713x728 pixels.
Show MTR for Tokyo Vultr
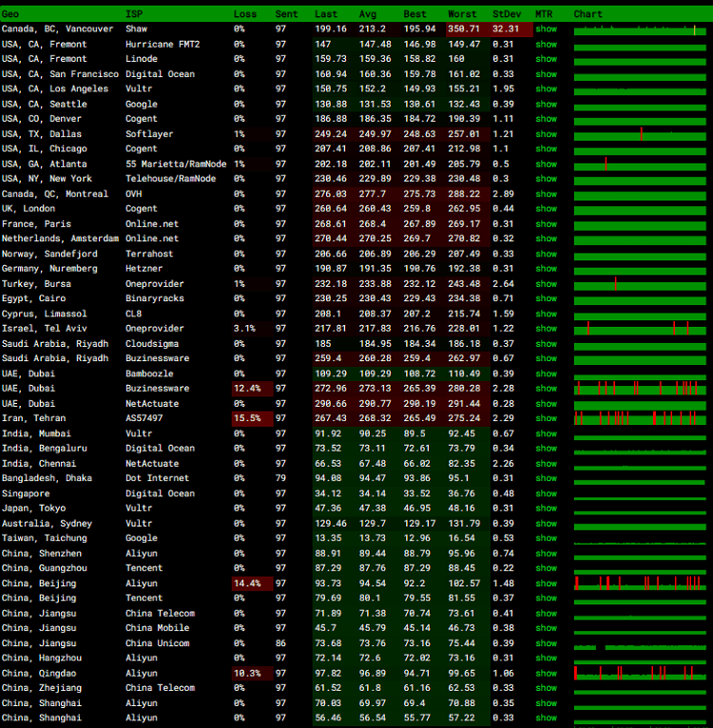pos(547,508)
